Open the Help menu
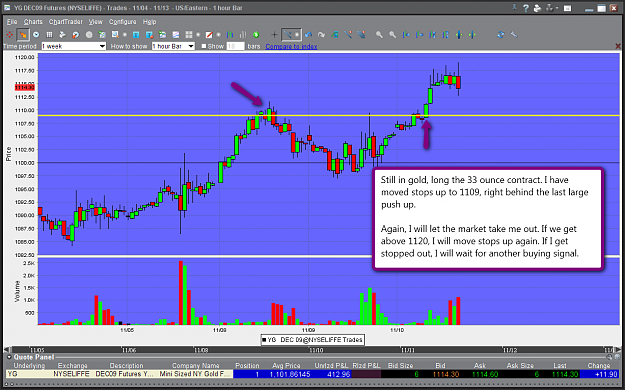625x390 pixels. 149,22
